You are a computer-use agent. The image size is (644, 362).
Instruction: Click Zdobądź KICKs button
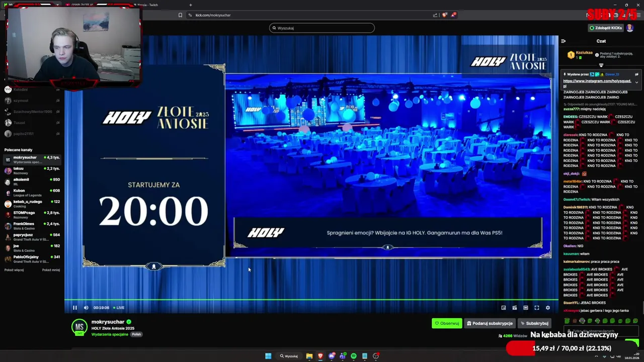(x=606, y=28)
